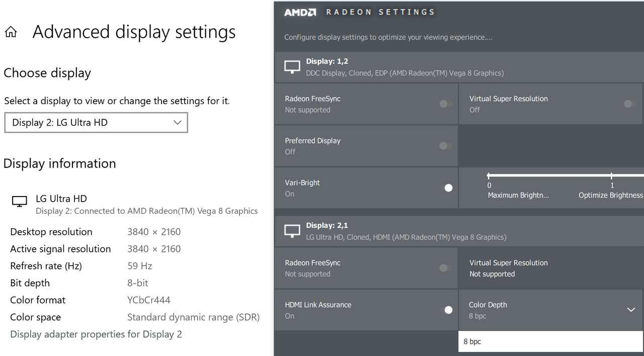Click the Display: 1,2 section header
644x356 pixels.
click(459, 67)
